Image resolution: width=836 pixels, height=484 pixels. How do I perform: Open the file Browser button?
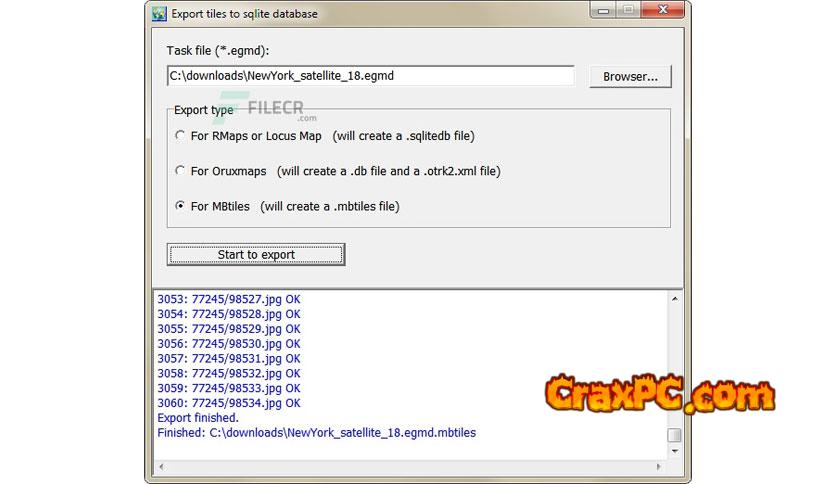(630, 77)
